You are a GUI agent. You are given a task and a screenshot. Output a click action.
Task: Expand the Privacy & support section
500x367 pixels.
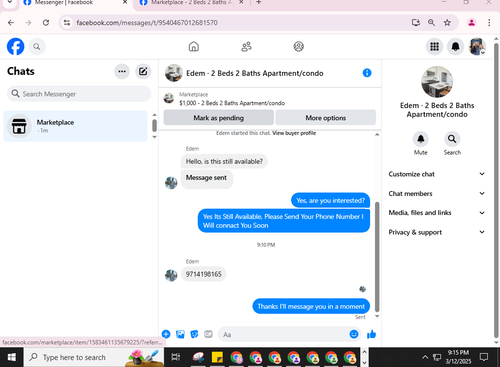(x=437, y=232)
